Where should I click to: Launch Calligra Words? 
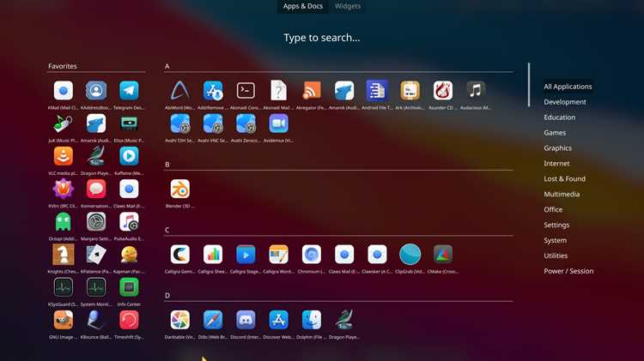(278, 255)
